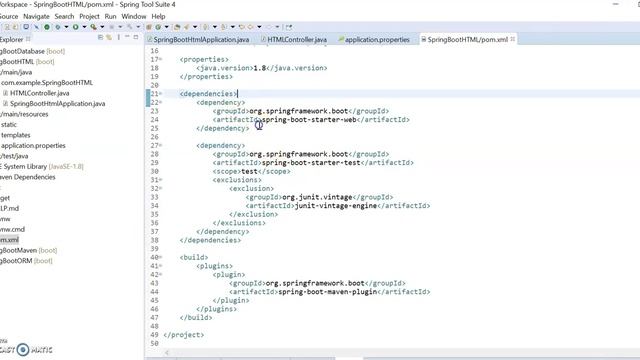Open the green Boot Dashboard icon

[47, 27]
